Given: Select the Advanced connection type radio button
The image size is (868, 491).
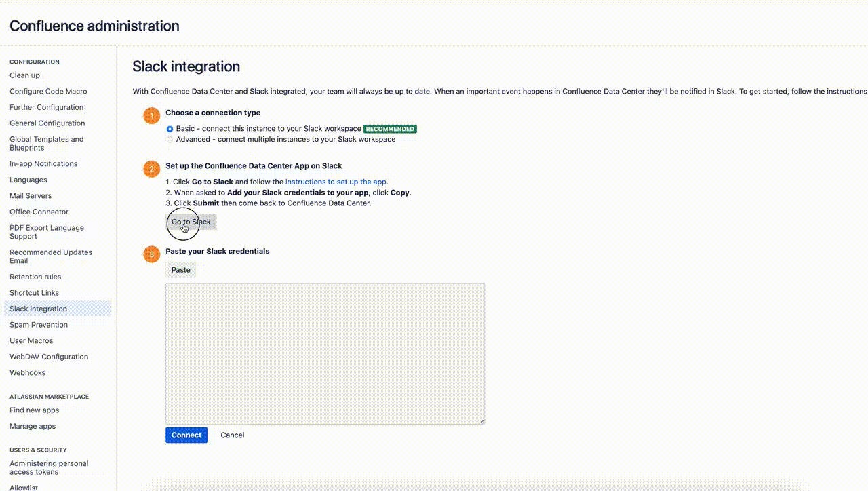Looking at the screenshot, I should (x=170, y=140).
